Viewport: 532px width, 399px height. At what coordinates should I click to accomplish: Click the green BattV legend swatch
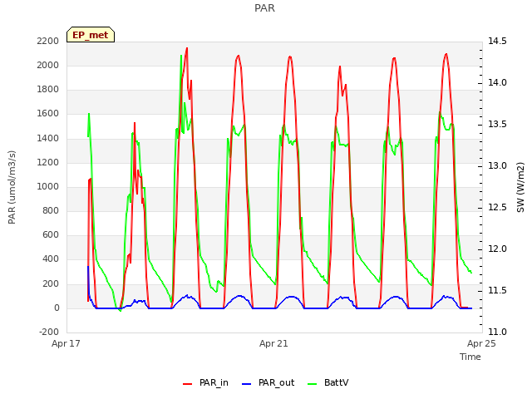click(x=312, y=384)
